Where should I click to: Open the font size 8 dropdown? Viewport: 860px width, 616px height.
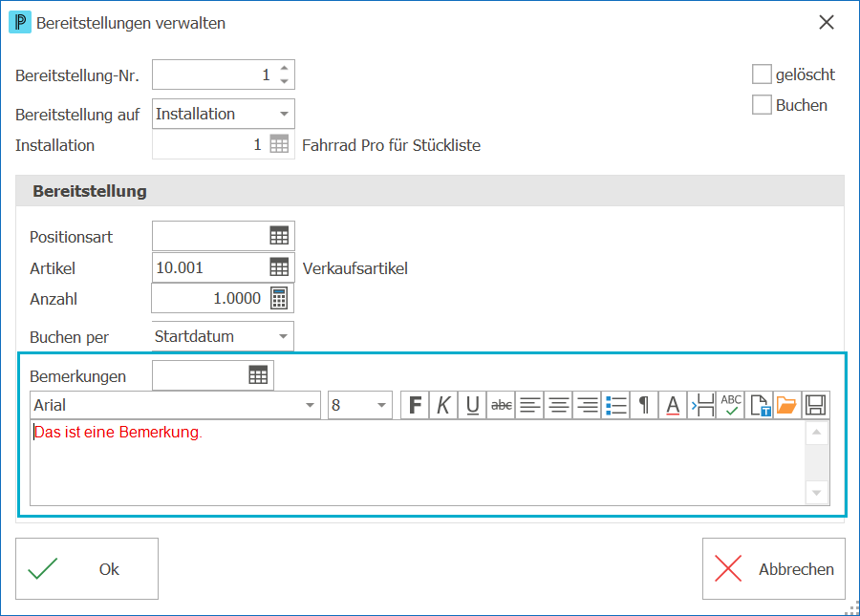[381, 405]
